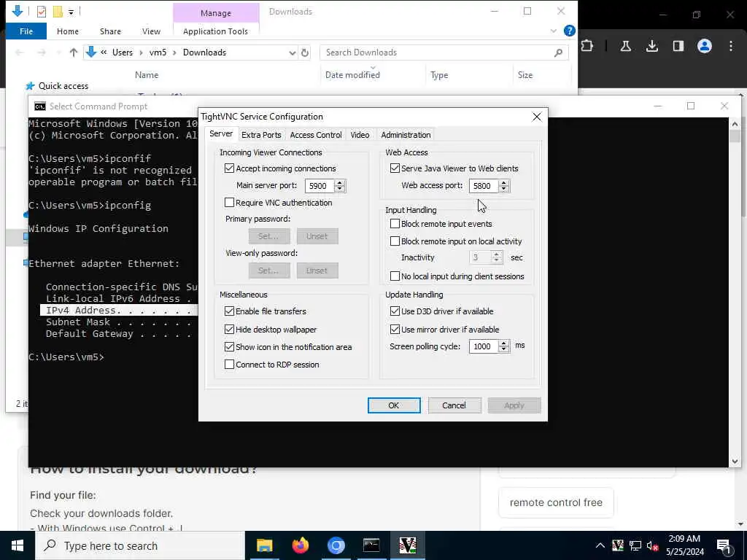Click the search magnifier icon in Explorer

click(558, 52)
